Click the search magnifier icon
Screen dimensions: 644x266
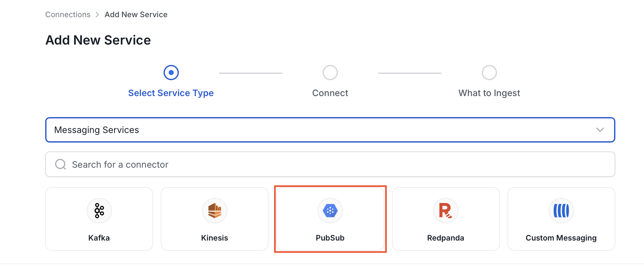pyautogui.click(x=60, y=164)
